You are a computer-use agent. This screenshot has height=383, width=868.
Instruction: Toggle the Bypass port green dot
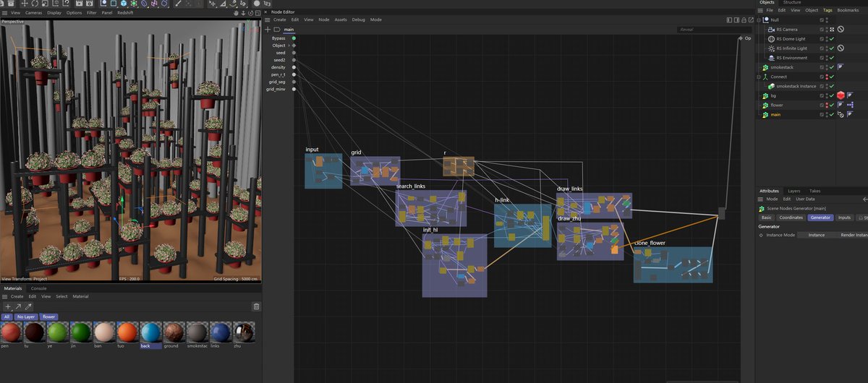coord(294,38)
